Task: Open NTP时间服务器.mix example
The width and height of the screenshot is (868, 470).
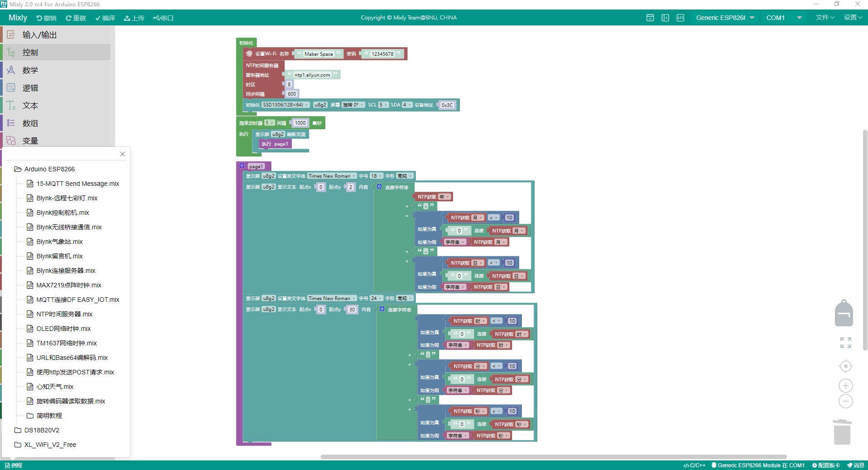Action: pyautogui.click(x=60, y=314)
